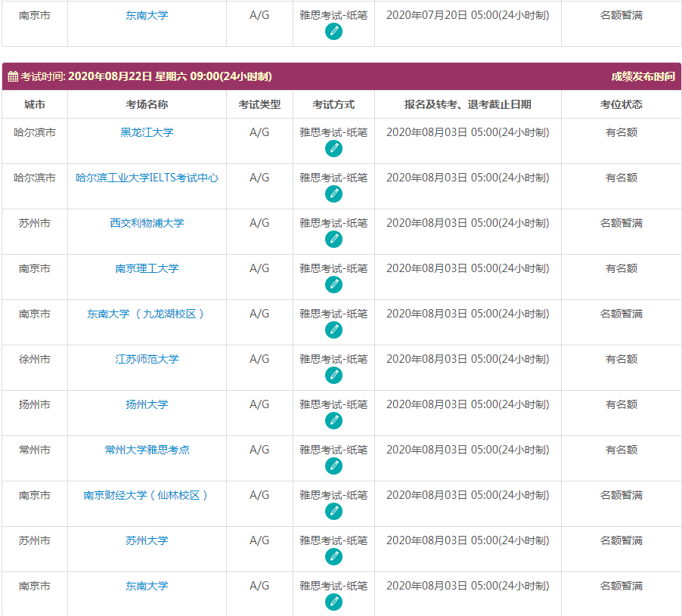Click the pencil icon in the 苏州大学 row

coord(333,556)
